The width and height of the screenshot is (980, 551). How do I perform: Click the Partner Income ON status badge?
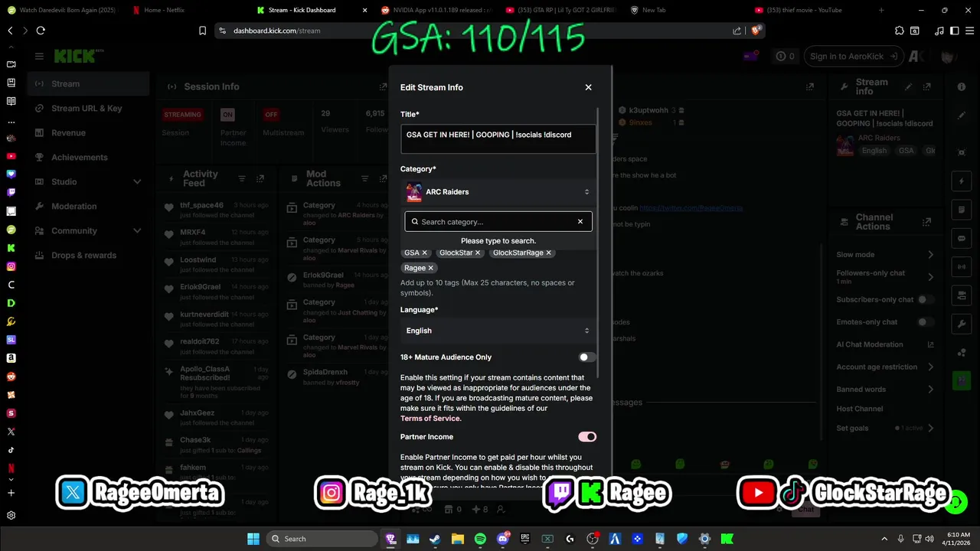coord(227,115)
